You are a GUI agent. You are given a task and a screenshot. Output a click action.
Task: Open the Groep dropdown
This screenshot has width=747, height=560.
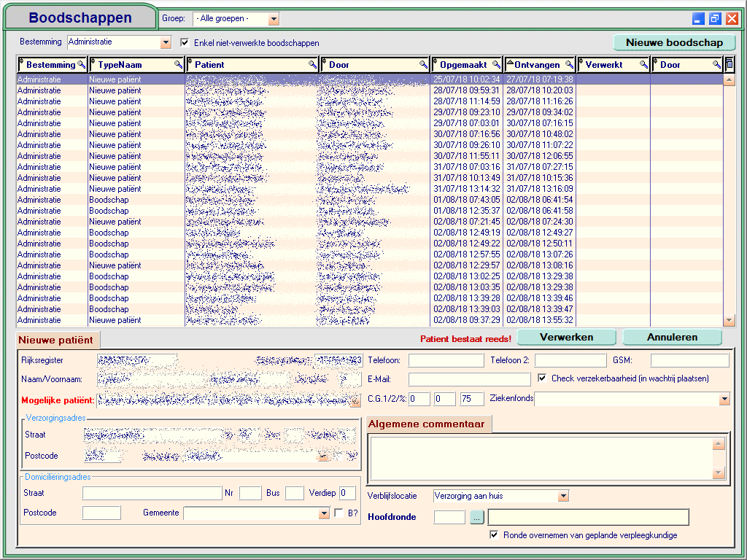click(274, 19)
